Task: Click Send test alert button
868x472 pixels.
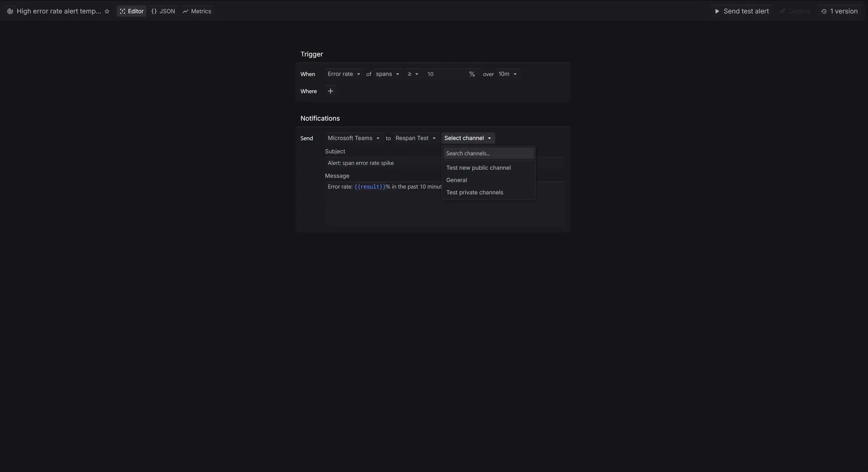Action: (x=742, y=11)
